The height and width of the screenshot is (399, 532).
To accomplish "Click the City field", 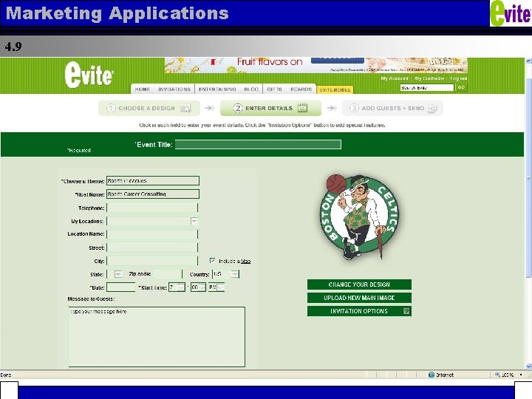I will (152, 261).
